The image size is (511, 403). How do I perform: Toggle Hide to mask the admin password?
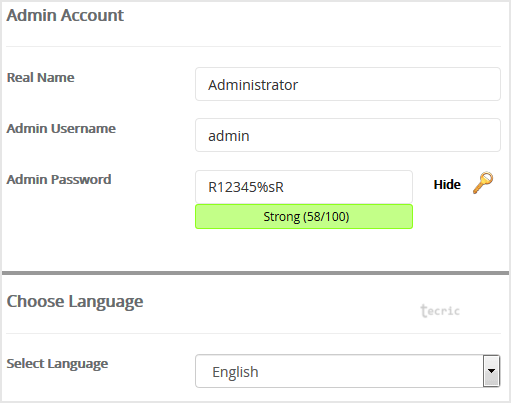tap(447, 184)
